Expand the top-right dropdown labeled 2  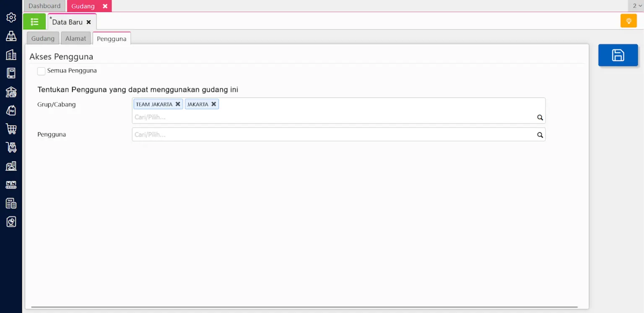[x=637, y=6]
